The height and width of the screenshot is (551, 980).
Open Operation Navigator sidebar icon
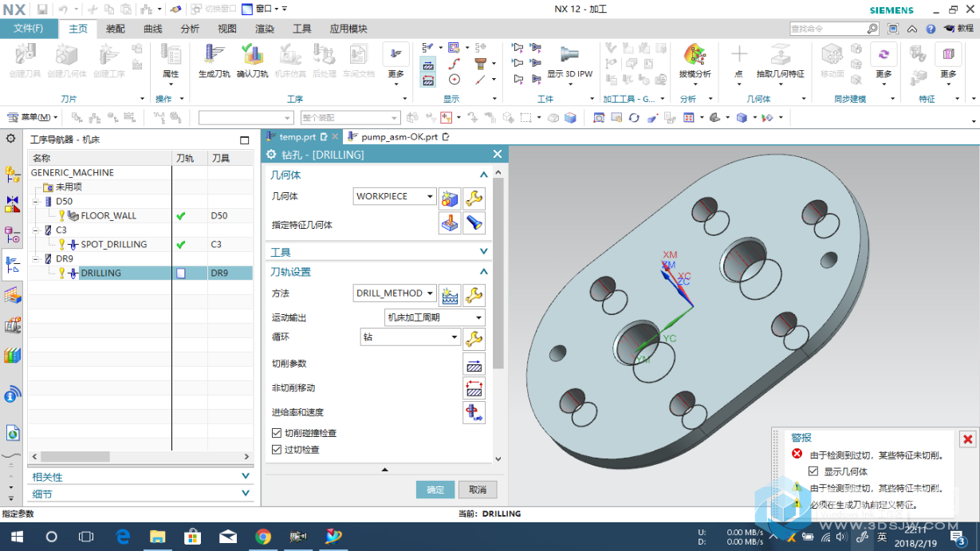12,265
